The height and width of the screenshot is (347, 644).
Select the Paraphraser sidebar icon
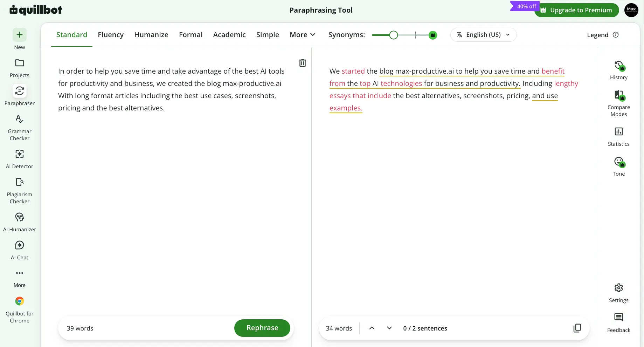click(20, 91)
